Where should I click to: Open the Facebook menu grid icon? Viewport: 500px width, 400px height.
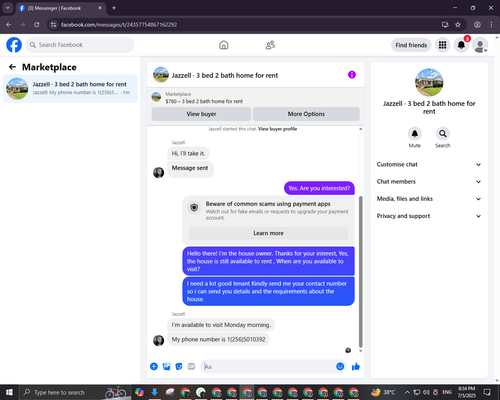point(442,45)
